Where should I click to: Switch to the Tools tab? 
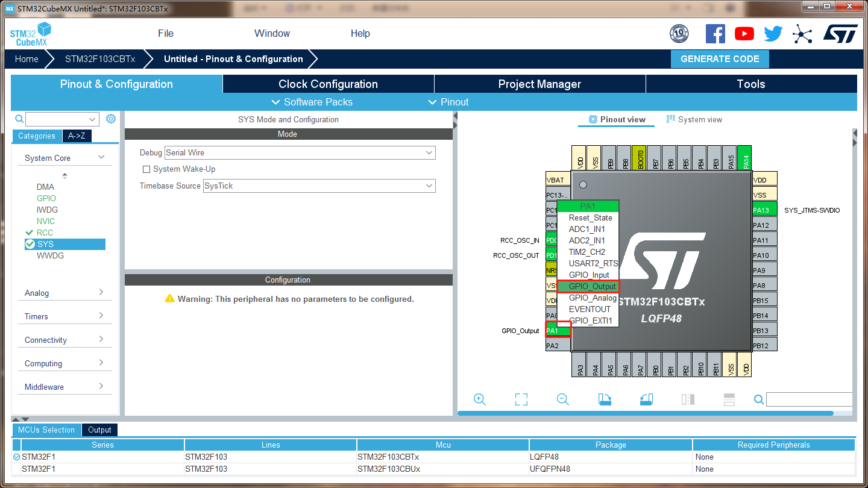point(751,84)
